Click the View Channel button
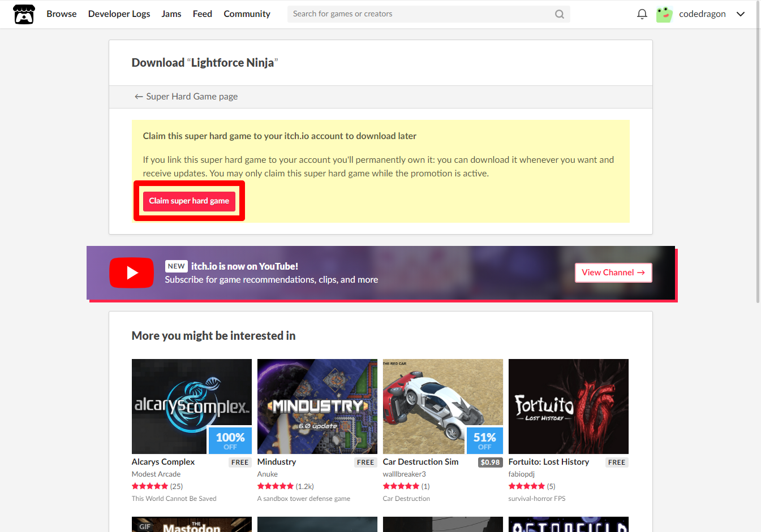The image size is (761, 532). click(x=613, y=273)
